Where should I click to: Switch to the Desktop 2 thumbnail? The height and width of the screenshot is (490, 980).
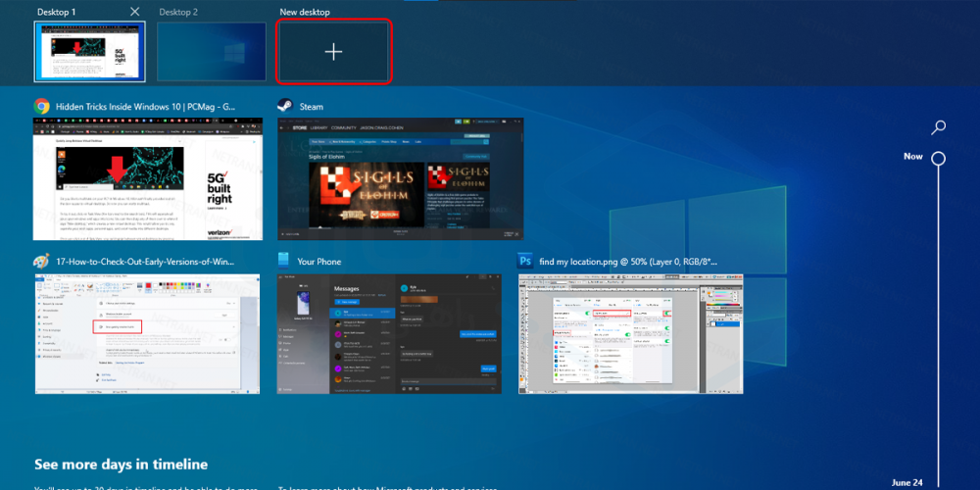point(212,53)
